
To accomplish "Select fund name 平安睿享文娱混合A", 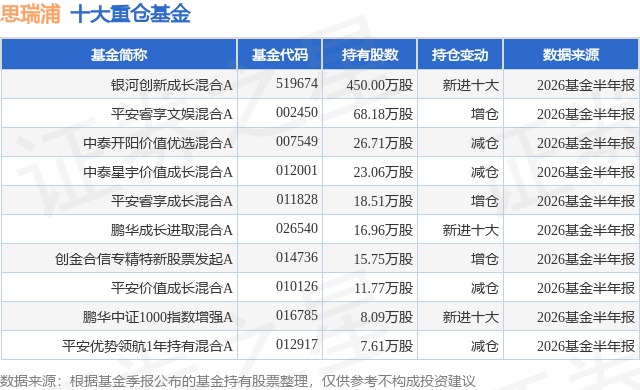I will [171, 114].
